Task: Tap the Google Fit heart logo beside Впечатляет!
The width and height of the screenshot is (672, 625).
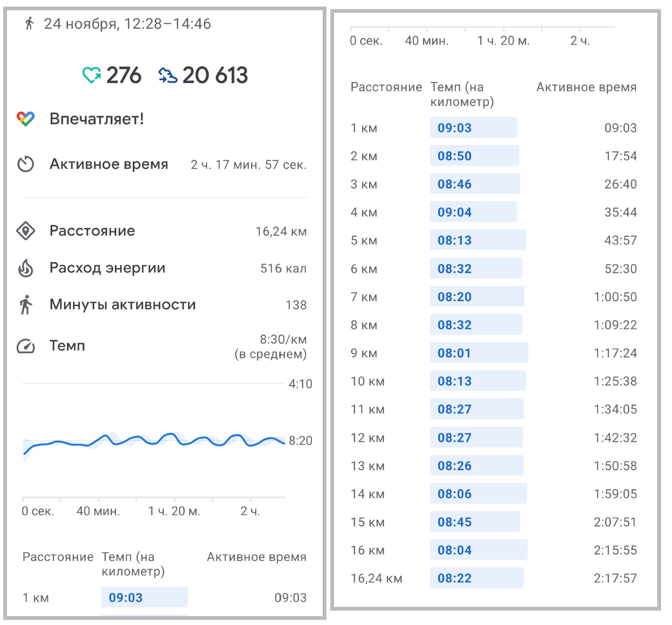Action: (x=26, y=119)
